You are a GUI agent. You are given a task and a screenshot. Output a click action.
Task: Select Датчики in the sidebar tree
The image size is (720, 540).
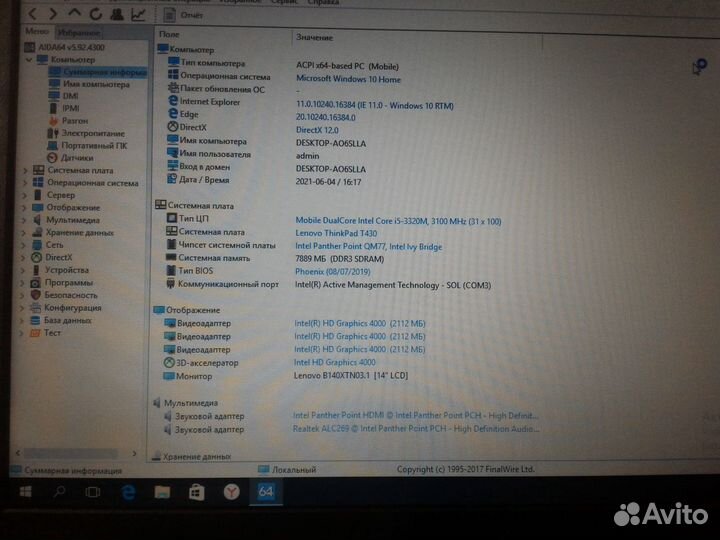[x=77, y=158]
